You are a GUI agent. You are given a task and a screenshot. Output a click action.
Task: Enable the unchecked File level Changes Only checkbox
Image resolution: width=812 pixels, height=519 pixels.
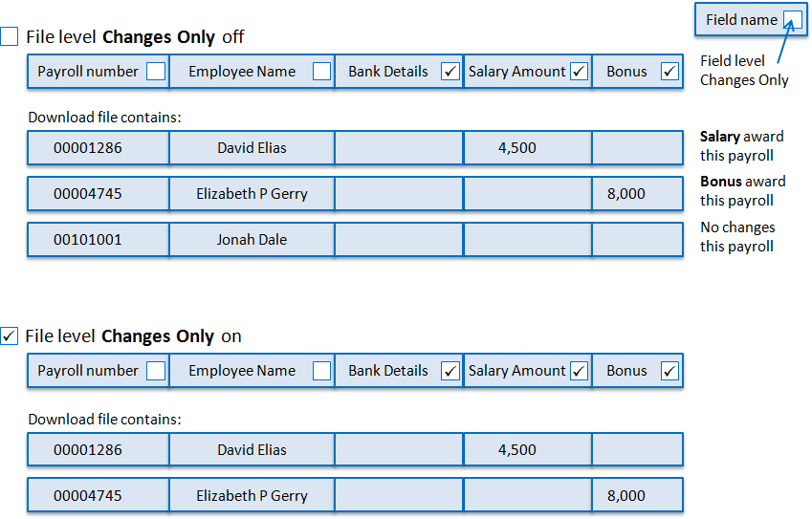(x=10, y=37)
